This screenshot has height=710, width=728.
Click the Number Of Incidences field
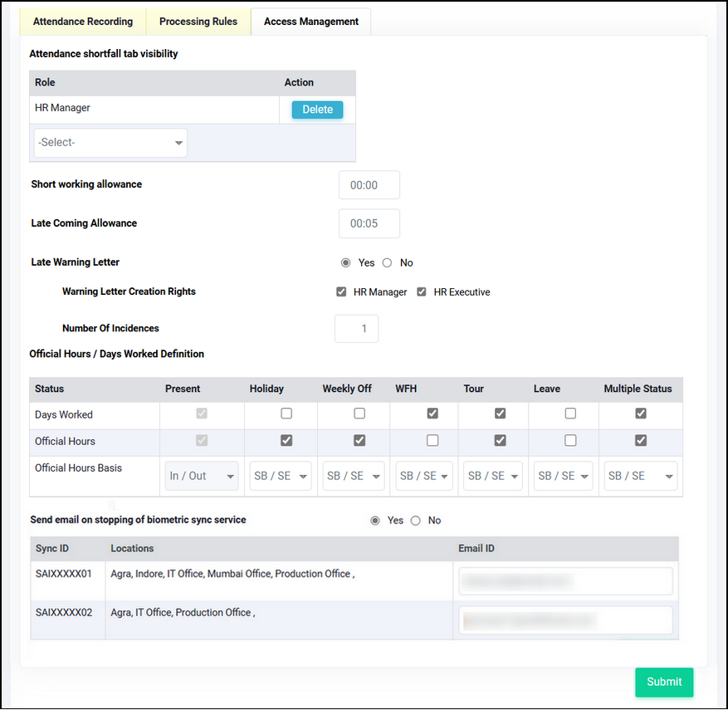(x=357, y=329)
